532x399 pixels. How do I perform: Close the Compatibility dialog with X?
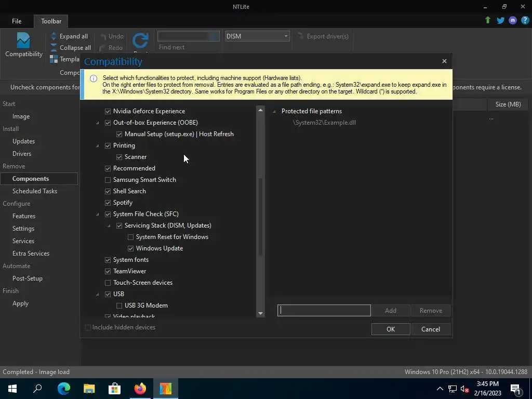click(x=444, y=61)
